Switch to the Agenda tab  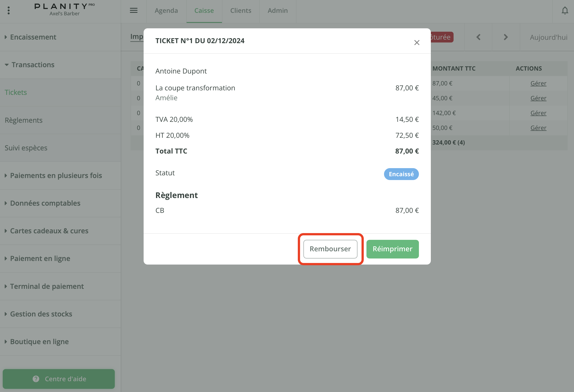166,11
